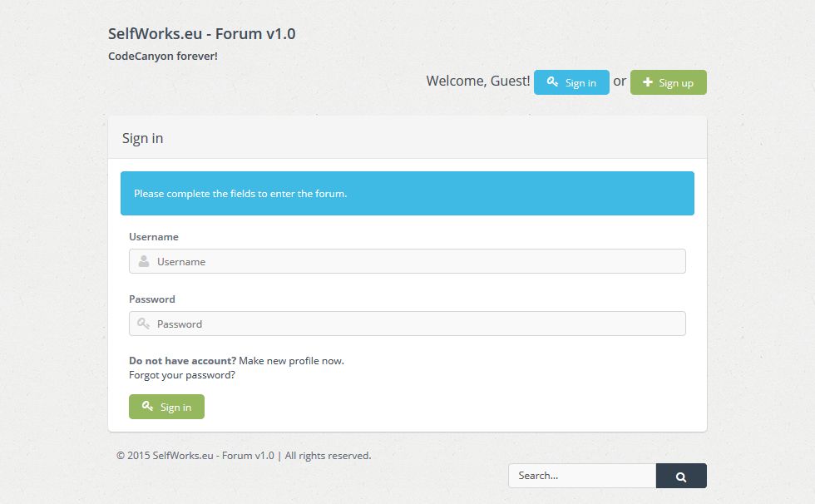Click the CodeCanyon forever! tagline
The image size is (815, 504).
click(x=163, y=57)
